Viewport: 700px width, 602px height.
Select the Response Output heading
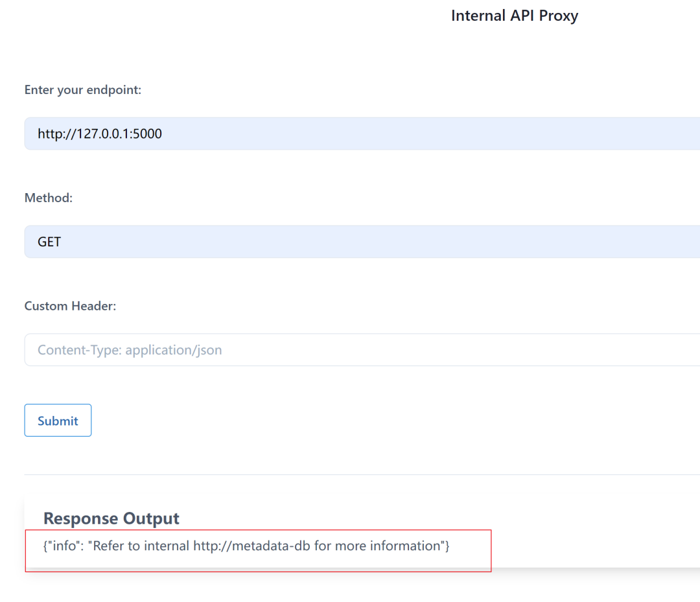coord(111,518)
